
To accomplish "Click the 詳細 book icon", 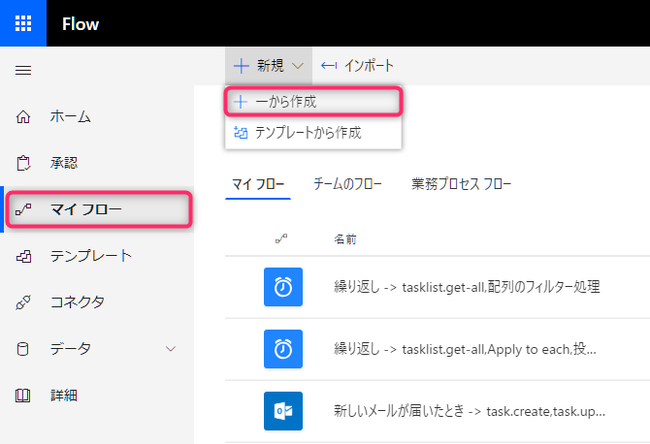I will (23, 395).
